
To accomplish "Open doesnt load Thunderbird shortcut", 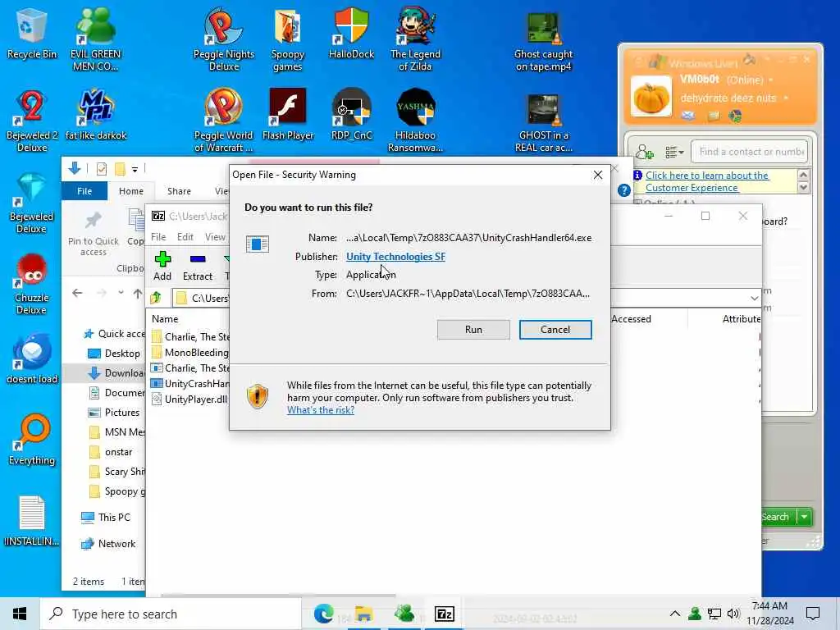I will [32, 358].
